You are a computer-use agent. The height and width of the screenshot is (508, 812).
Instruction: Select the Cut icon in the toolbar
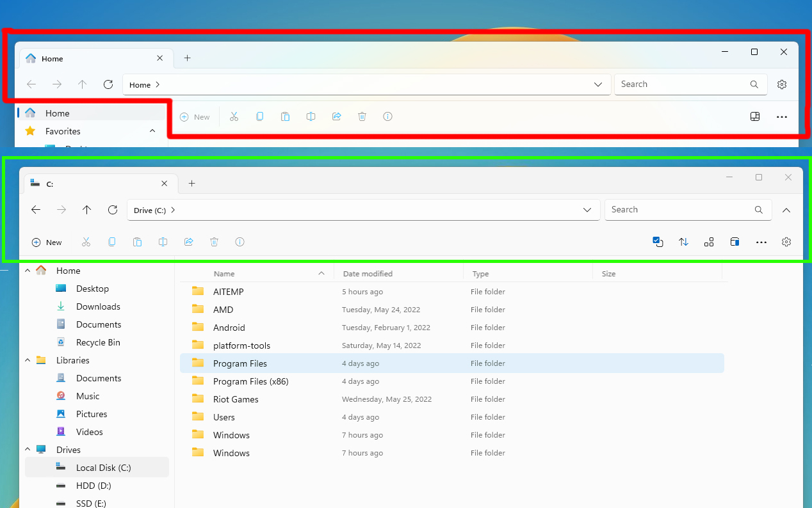(x=86, y=242)
